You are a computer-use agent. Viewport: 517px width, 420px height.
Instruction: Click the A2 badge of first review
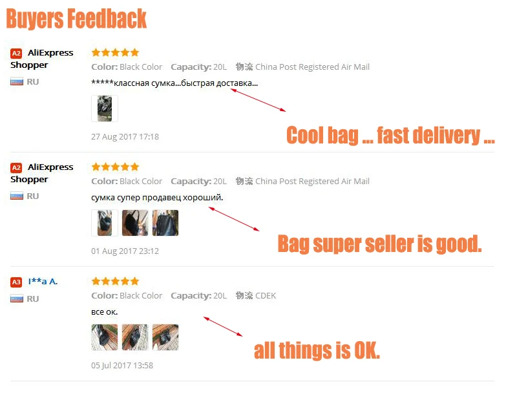click(16, 54)
